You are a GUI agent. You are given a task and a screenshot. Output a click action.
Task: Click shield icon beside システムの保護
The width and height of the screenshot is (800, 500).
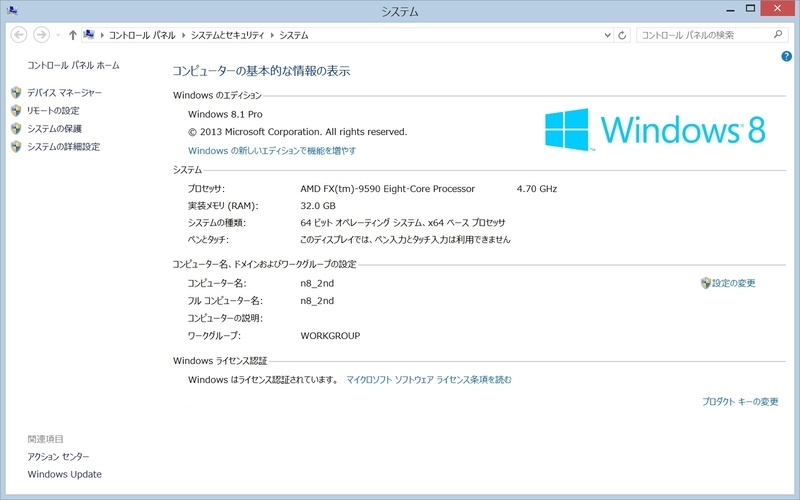[16, 129]
